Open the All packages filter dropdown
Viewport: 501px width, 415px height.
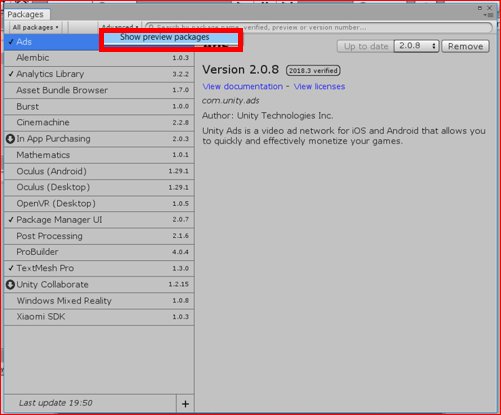35,27
